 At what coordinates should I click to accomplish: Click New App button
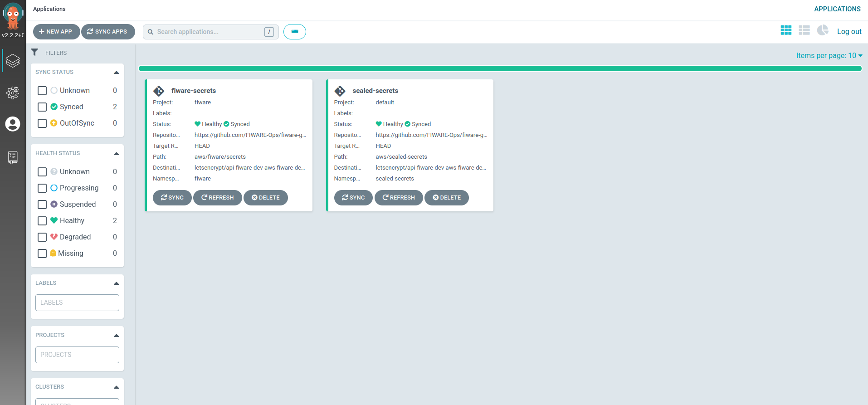[x=56, y=32]
